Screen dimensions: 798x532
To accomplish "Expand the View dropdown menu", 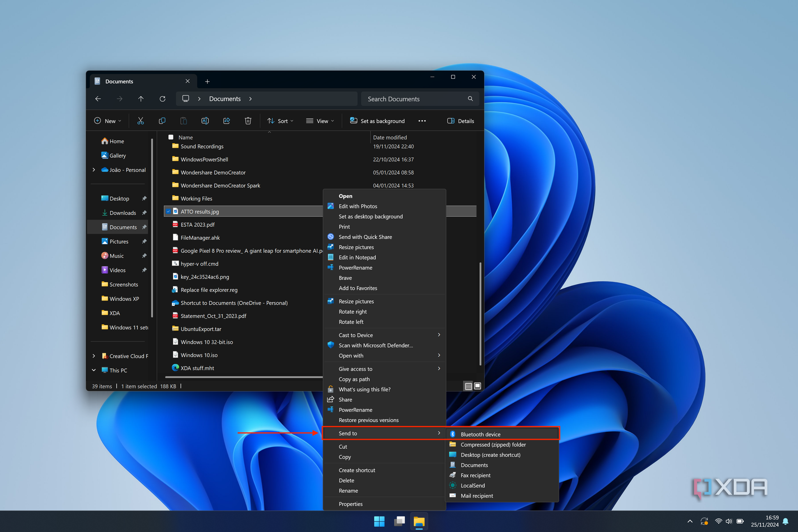I will click(320, 121).
